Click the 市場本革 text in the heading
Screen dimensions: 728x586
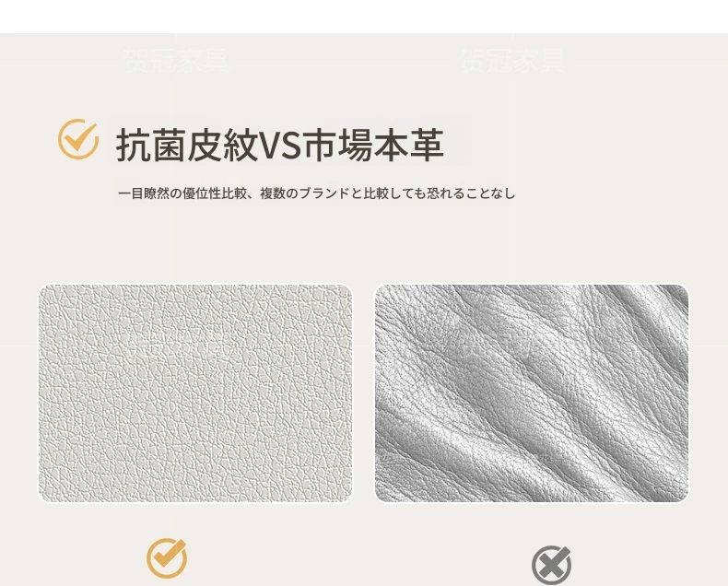click(x=373, y=145)
